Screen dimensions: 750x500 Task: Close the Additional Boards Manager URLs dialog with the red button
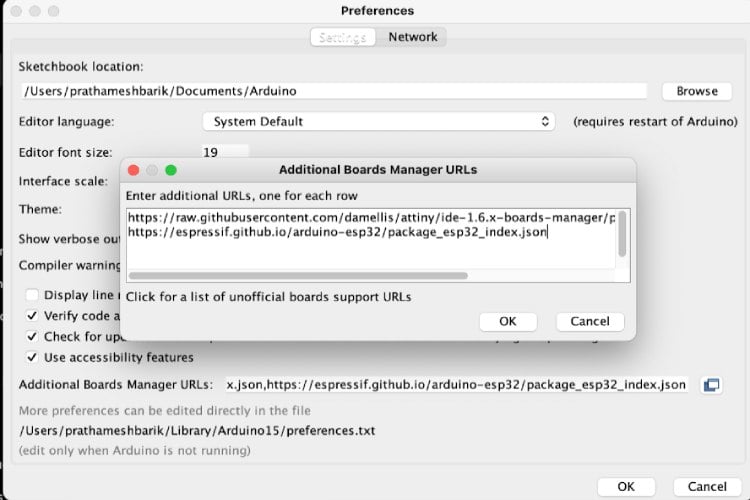[134, 170]
